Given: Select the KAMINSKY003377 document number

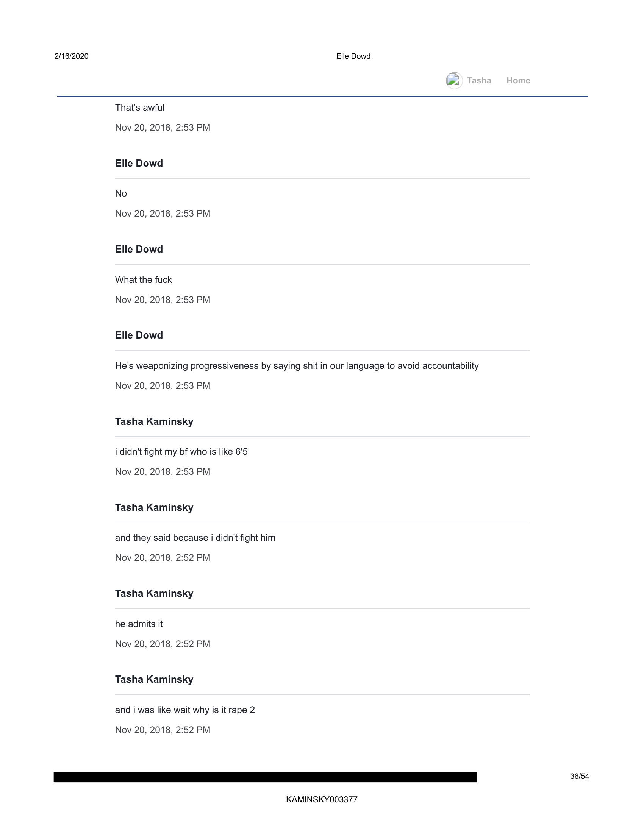Looking at the screenshot, I should pyautogui.click(x=322, y=799).
